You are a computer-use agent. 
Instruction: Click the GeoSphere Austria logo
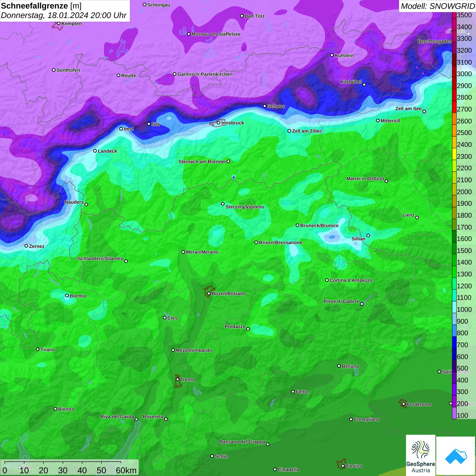(x=421, y=455)
